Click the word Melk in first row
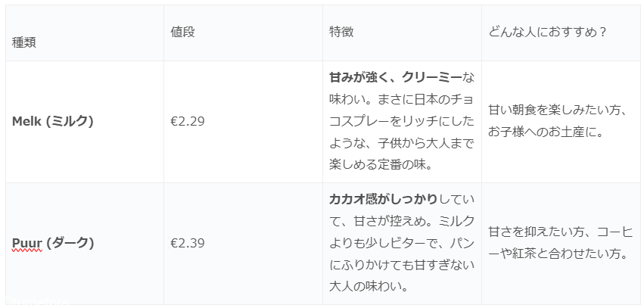The width and height of the screenshot is (644, 308). pyautogui.click(x=27, y=120)
